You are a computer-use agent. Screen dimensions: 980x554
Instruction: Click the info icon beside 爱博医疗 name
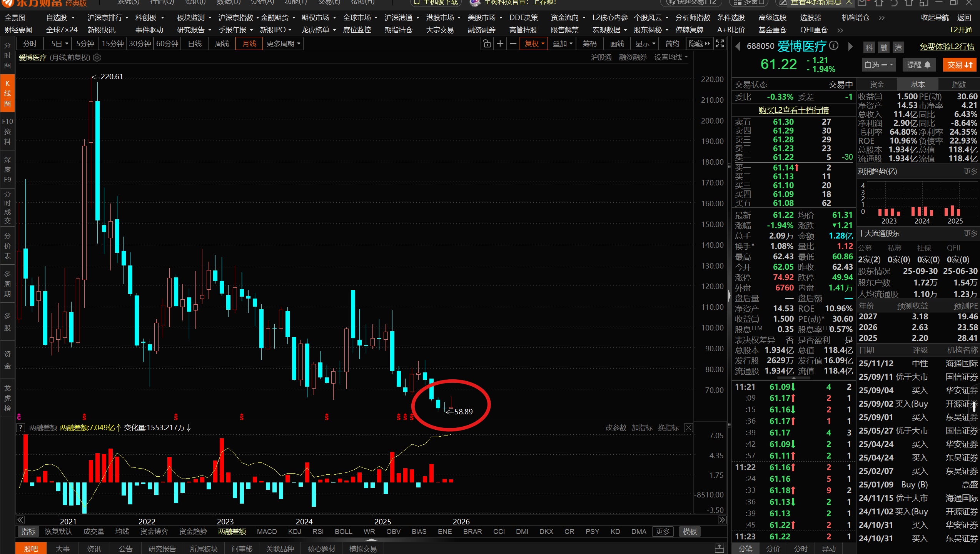point(834,46)
